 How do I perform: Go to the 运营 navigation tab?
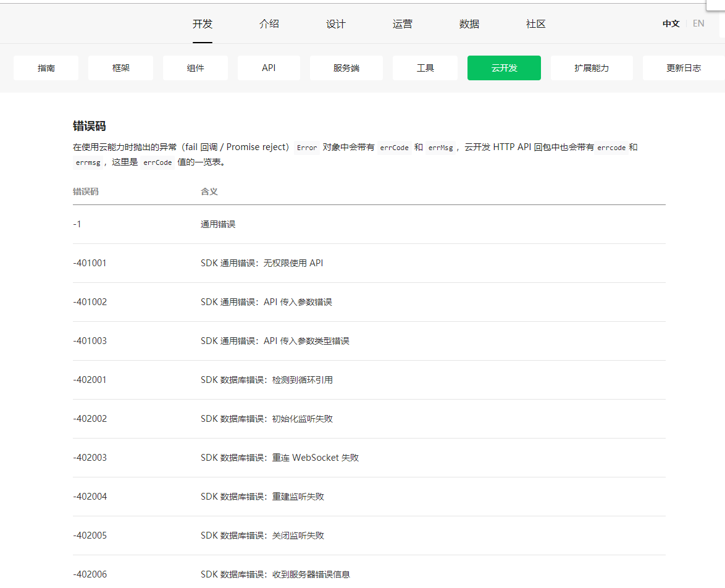(x=402, y=24)
